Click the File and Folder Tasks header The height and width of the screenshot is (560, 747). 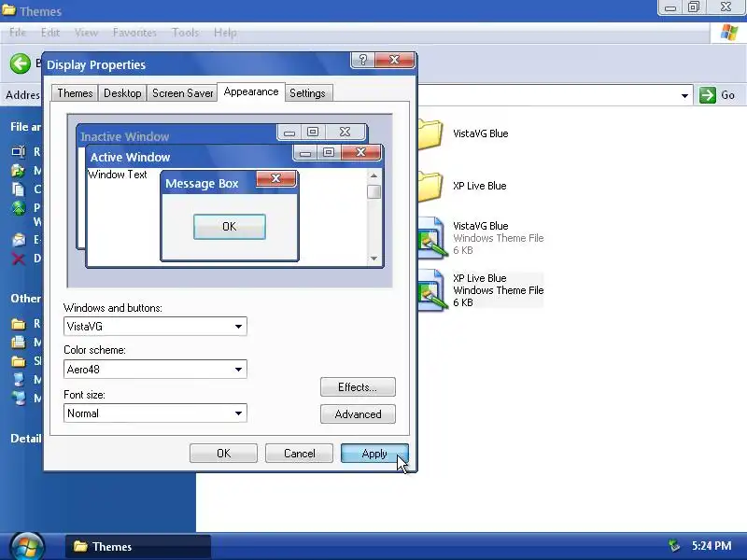(26, 127)
